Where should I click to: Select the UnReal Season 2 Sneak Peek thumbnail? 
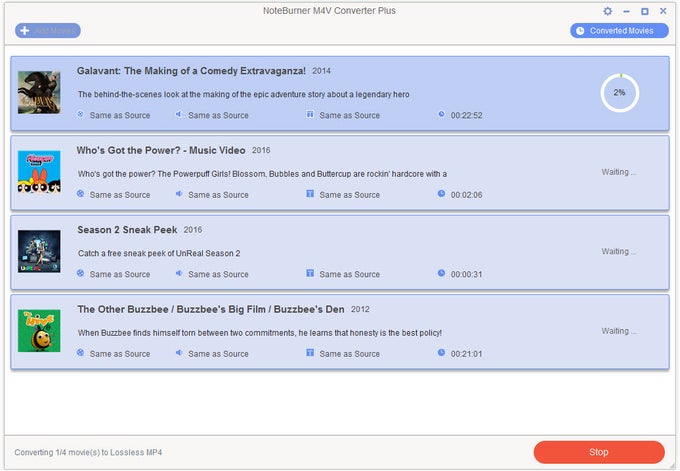[39, 251]
